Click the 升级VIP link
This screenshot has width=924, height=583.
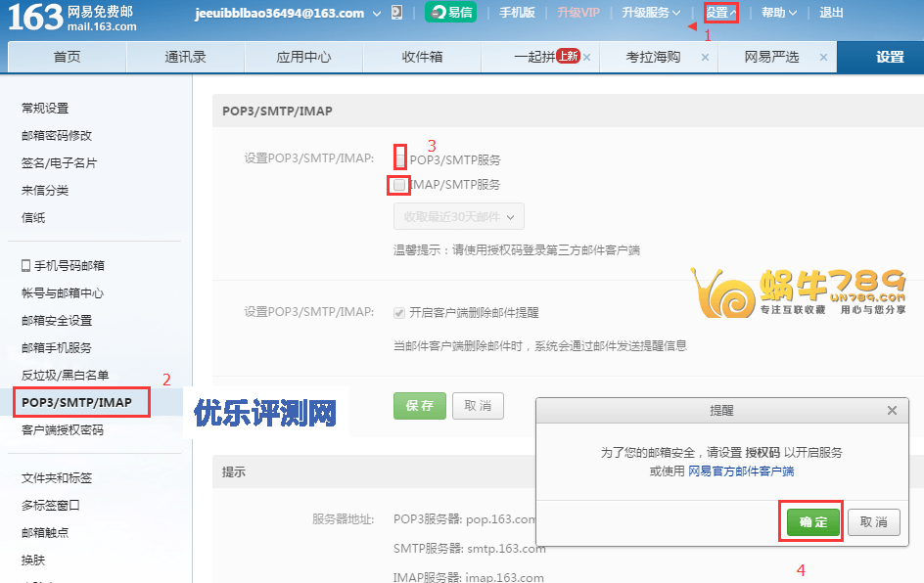(578, 13)
